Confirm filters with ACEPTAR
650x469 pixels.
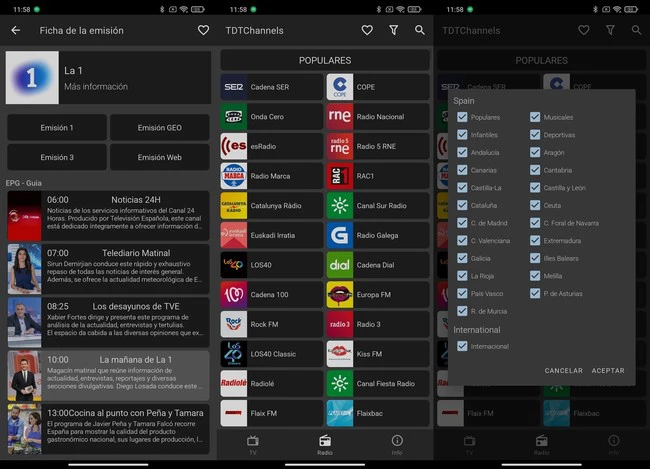(x=608, y=371)
